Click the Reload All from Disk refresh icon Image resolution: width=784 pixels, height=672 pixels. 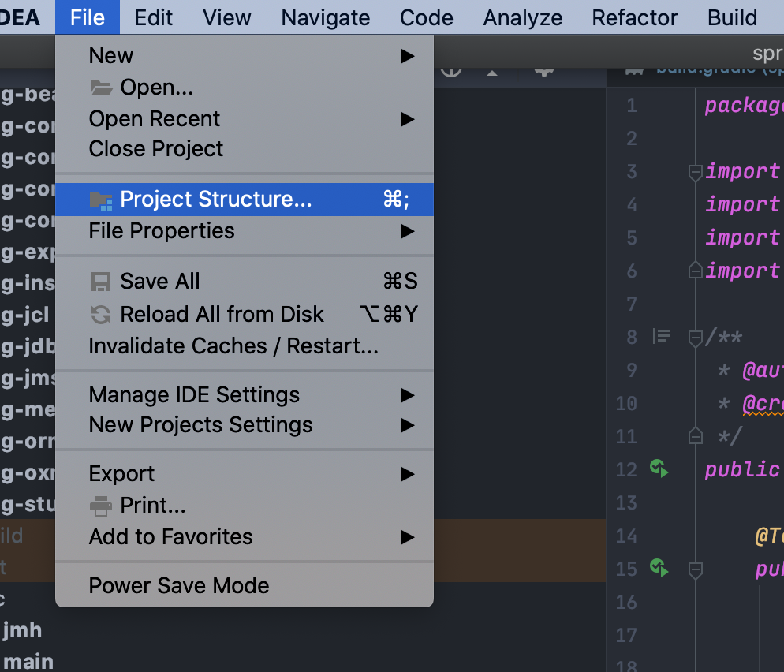101,315
